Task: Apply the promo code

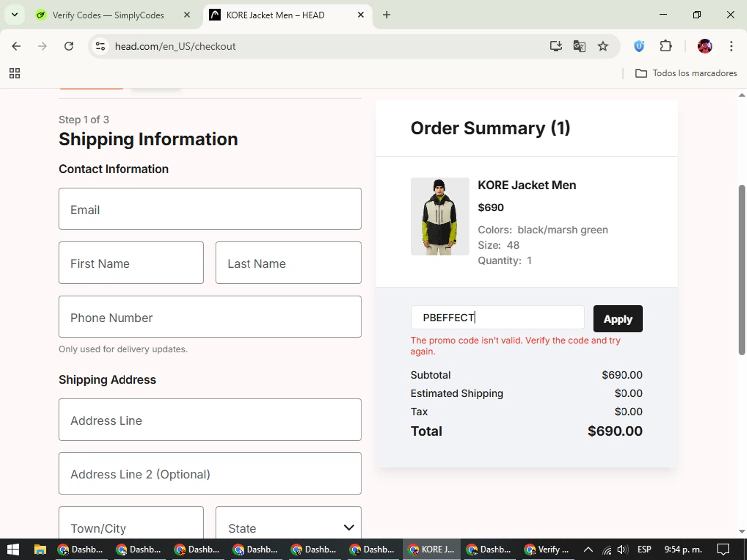Action: click(x=618, y=319)
